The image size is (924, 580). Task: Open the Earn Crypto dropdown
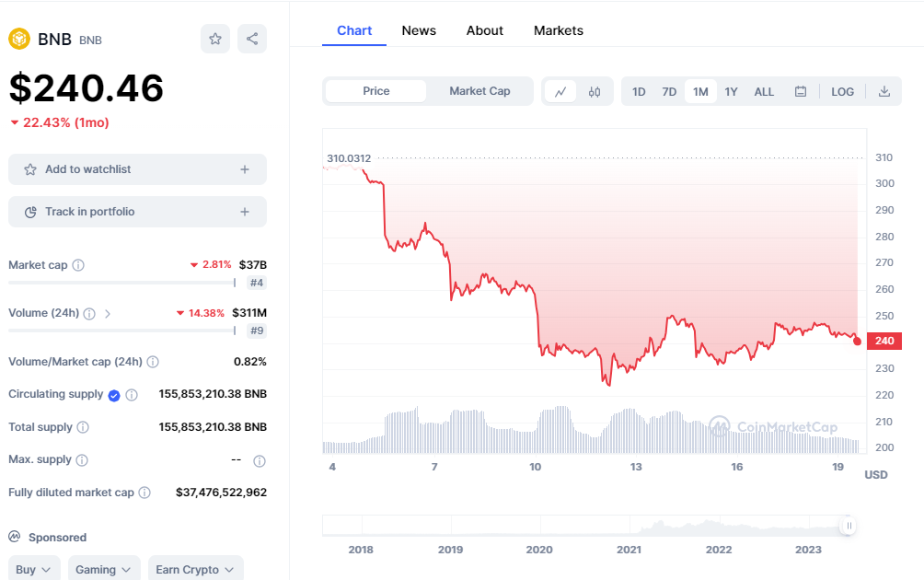(x=196, y=569)
